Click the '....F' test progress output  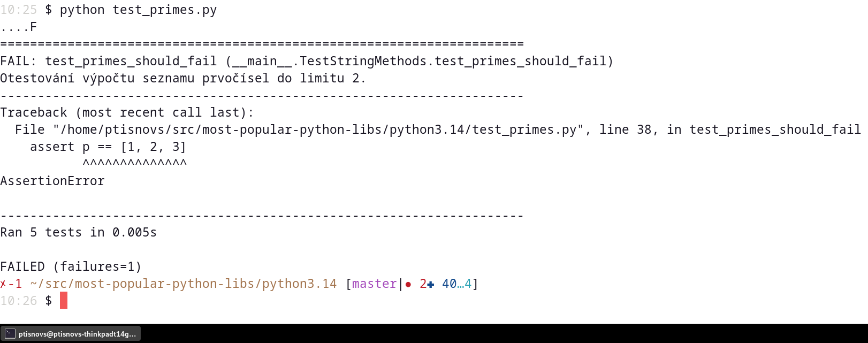(x=19, y=27)
